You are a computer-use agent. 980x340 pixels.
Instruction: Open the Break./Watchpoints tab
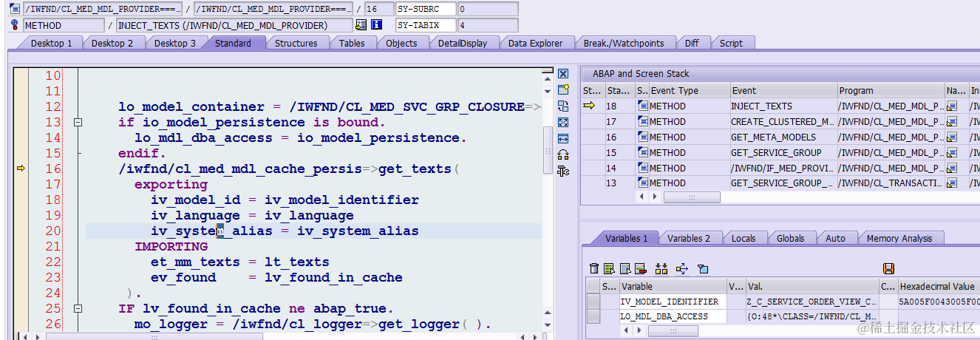click(624, 43)
